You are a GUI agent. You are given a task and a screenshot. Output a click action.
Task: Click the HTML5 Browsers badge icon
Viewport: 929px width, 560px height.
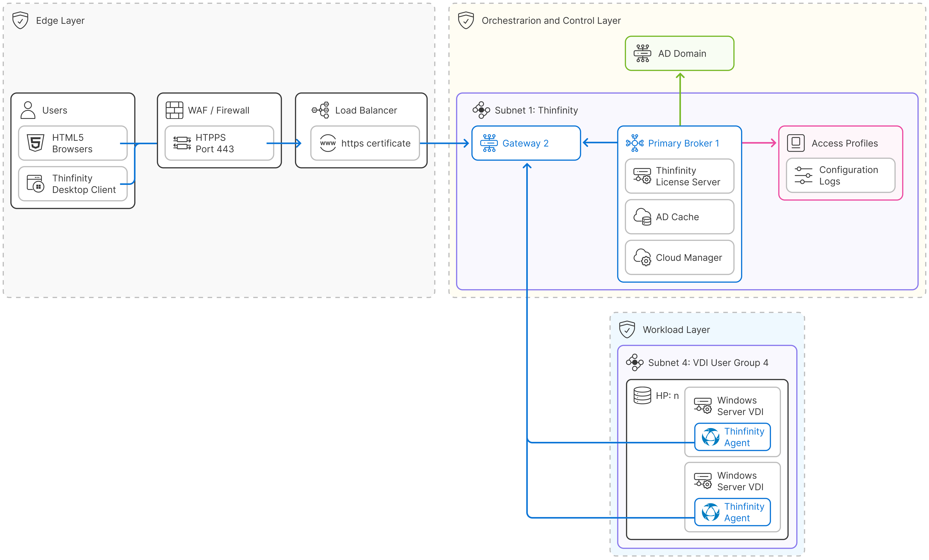[36, 143]
